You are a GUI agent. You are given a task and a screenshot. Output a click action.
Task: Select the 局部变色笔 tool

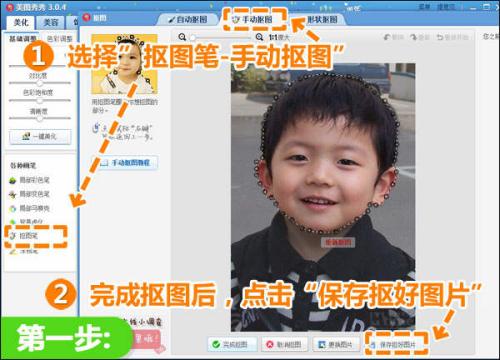tap(29, 194)
